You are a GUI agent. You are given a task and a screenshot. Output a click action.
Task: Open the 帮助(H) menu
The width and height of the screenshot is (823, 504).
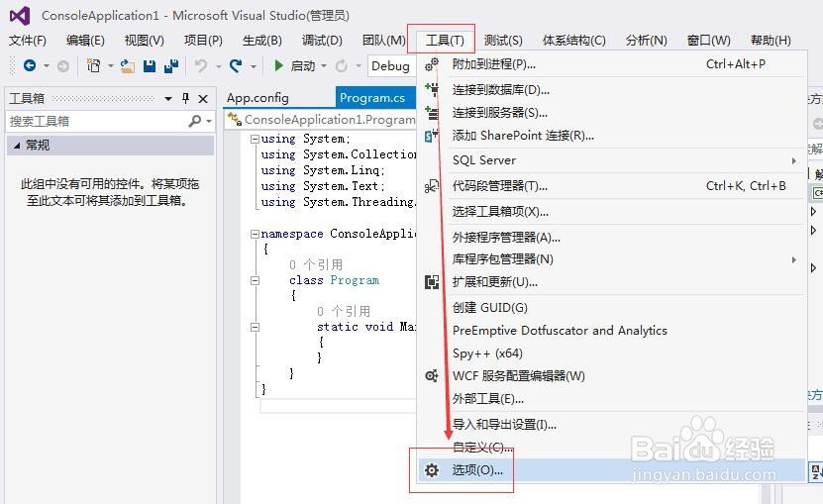pyautogui.click(x=771, y=41)
